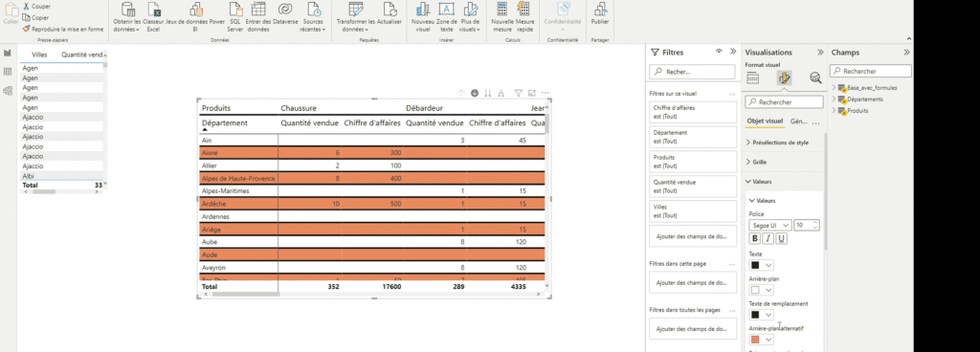Collapse the Visualisations pane with chevrons
This screenshot has width=980, height=352.
820,53
